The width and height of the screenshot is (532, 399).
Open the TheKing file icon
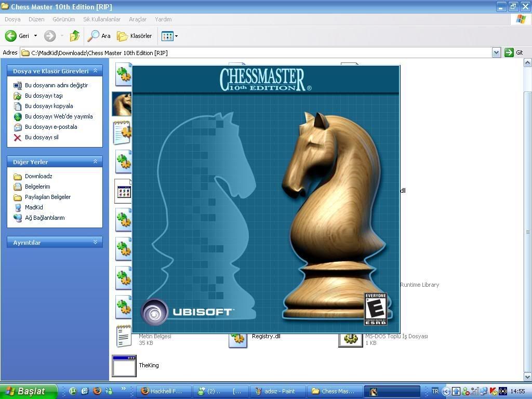click(123, 365)
